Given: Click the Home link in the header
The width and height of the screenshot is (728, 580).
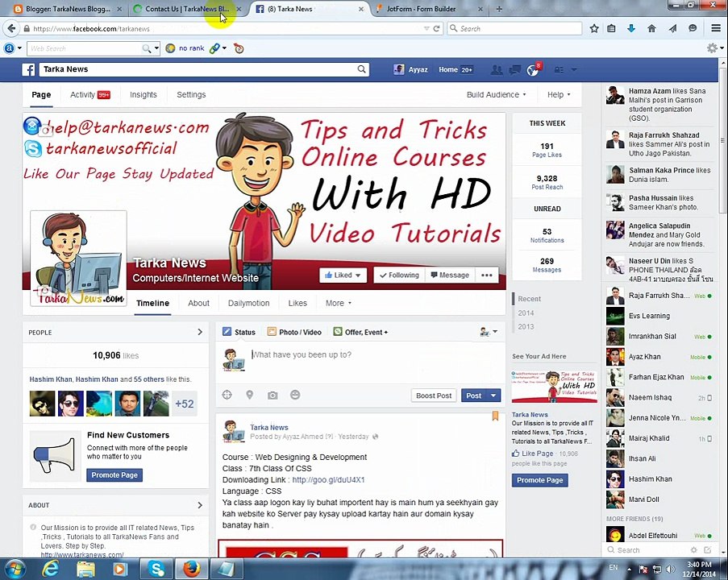Looking at the screenshot, I should (447, 69).
